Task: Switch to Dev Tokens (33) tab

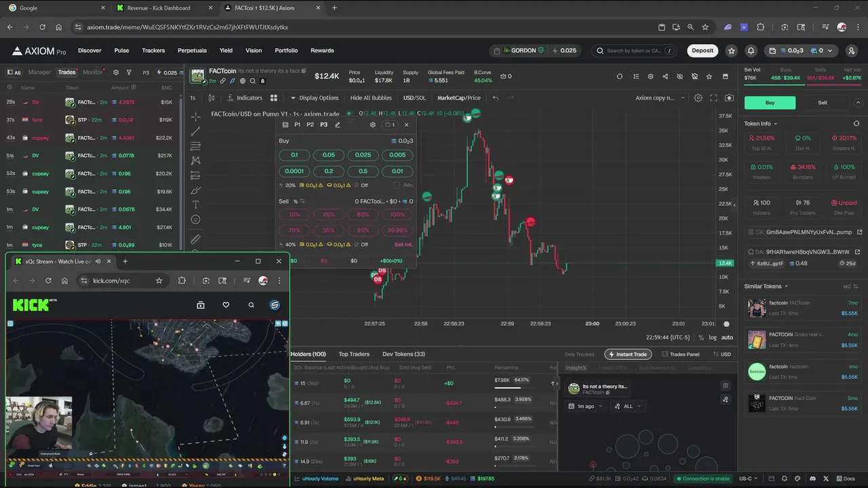Action: [403, 354]
